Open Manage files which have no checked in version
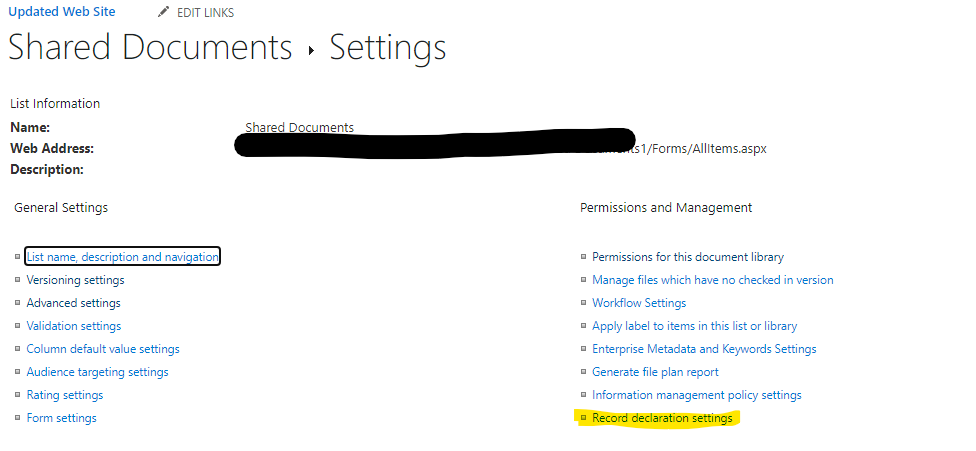Viewport: 976px width, 451px height. click(713, 280)
